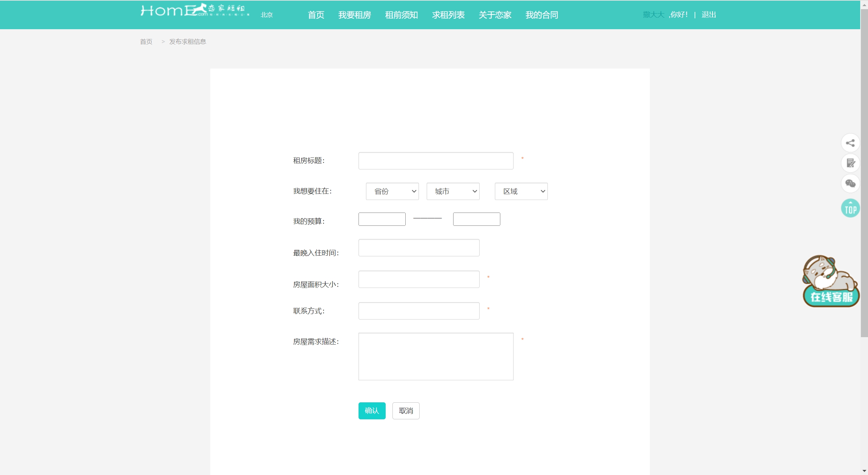868x475 pixels.
Task: Open the 求租列表 nav item
Action: tap(448, 15)
